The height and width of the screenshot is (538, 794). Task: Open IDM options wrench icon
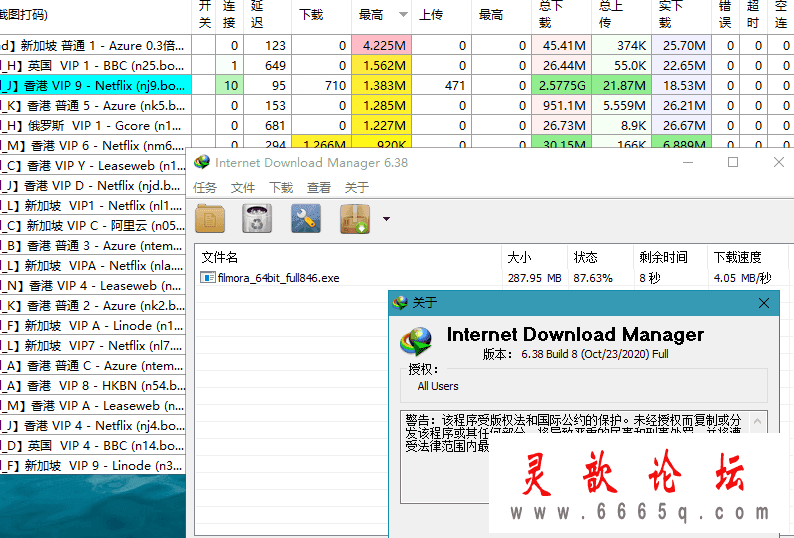pos(306,219)
